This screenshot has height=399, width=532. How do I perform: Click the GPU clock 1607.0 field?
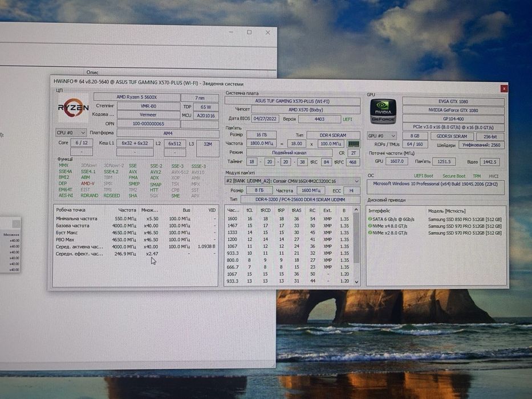397,161
